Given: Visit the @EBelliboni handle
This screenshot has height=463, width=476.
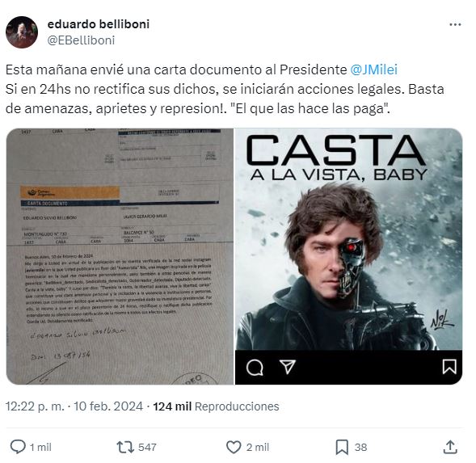Looking at the screenshot, I should coord(81,40).
